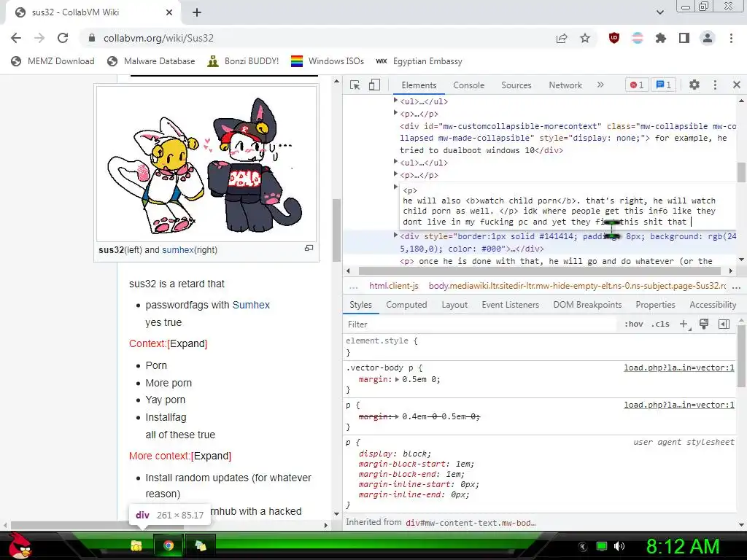Open a new browser tab
Image resolution: width=747 pixels, height=560 pixels.
tap(197, 12)
